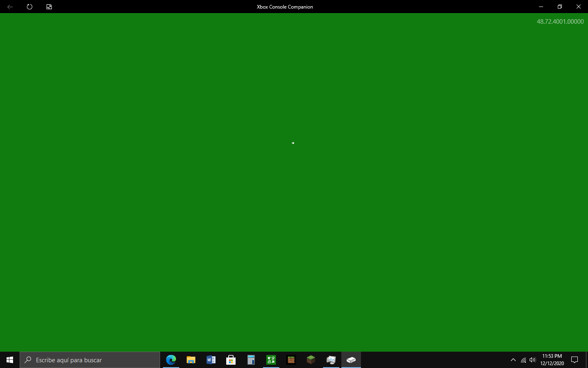Close the Xbox Console Companion window

pyautogui.click(x=579, y=7)
